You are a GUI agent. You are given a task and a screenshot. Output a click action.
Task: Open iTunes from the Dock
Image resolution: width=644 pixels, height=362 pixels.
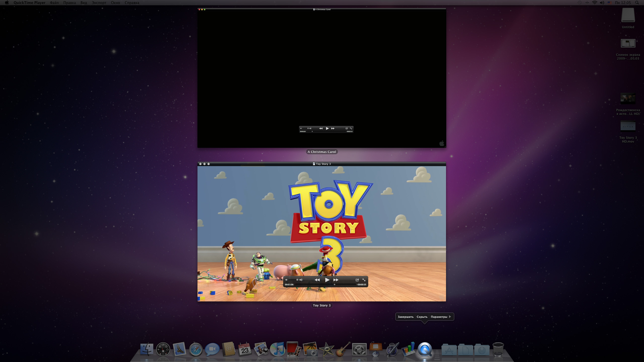point(277,349)
